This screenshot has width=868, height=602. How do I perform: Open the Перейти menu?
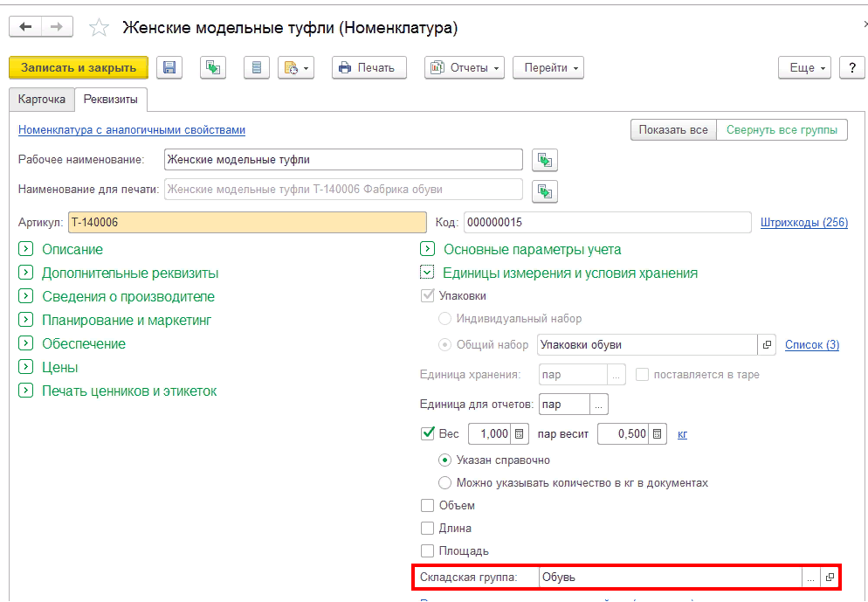pos(548,68)
